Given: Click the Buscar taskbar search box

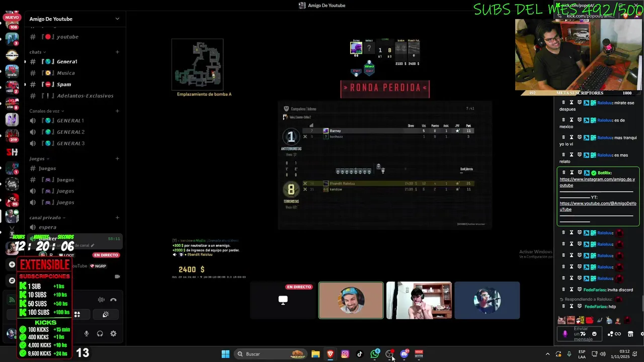Looking at the screenshot, I should (271, 354).
